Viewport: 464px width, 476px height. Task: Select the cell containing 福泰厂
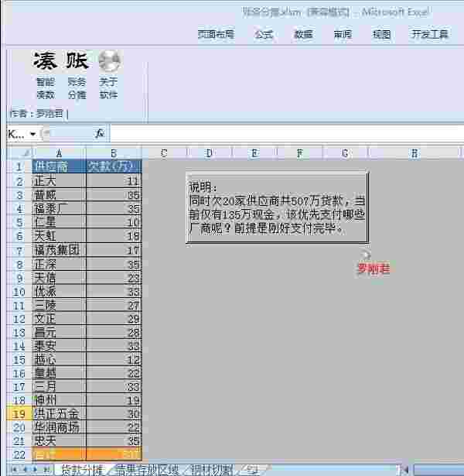pyautogui.click(x=59, y=208)
